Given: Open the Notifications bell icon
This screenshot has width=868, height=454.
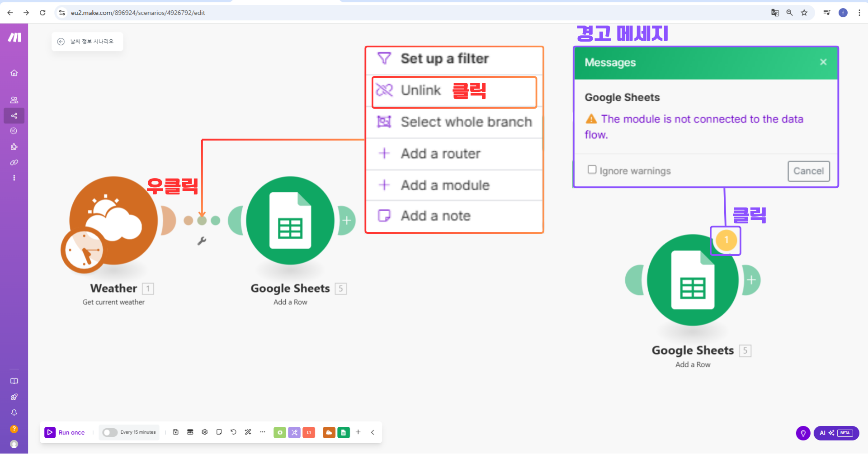Looking at the screenshot, I should [x=14, y=412].
